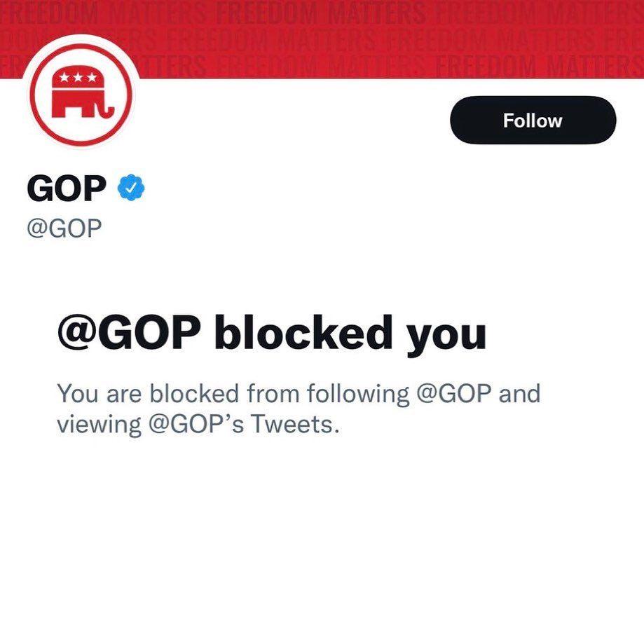The height and width of the screenshot is (644, 644).
Task: Click the word and ending the first line
Action: click(519, 393)
